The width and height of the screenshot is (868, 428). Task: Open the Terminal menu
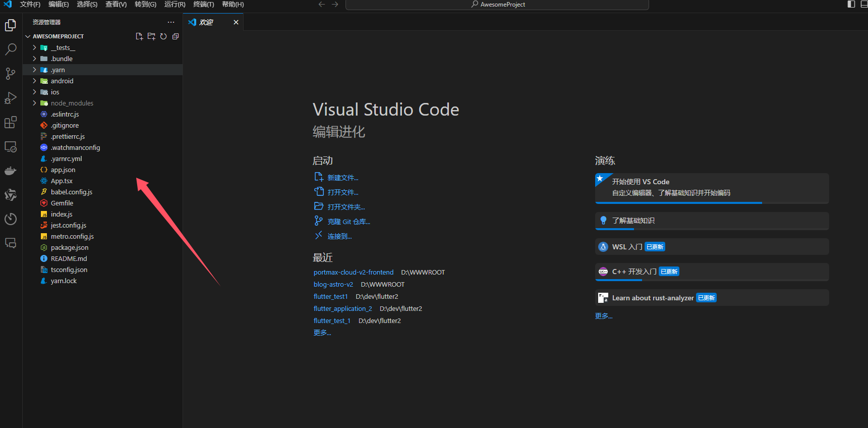click(x=204, y=5)
